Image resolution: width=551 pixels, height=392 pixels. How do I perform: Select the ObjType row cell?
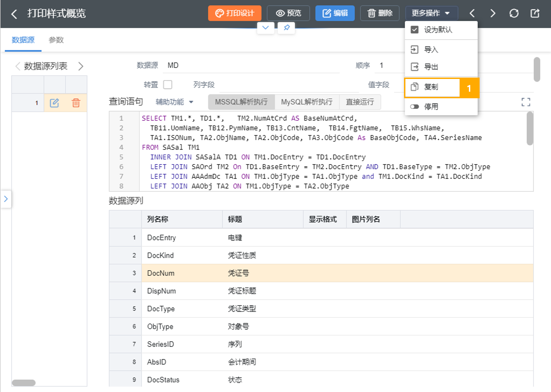point(182,326)
